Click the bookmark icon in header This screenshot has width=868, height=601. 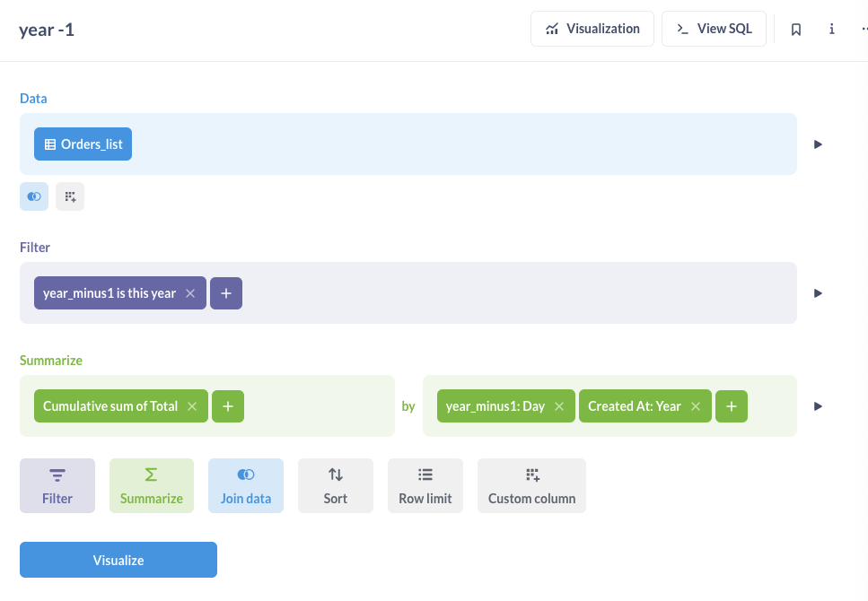795,30
